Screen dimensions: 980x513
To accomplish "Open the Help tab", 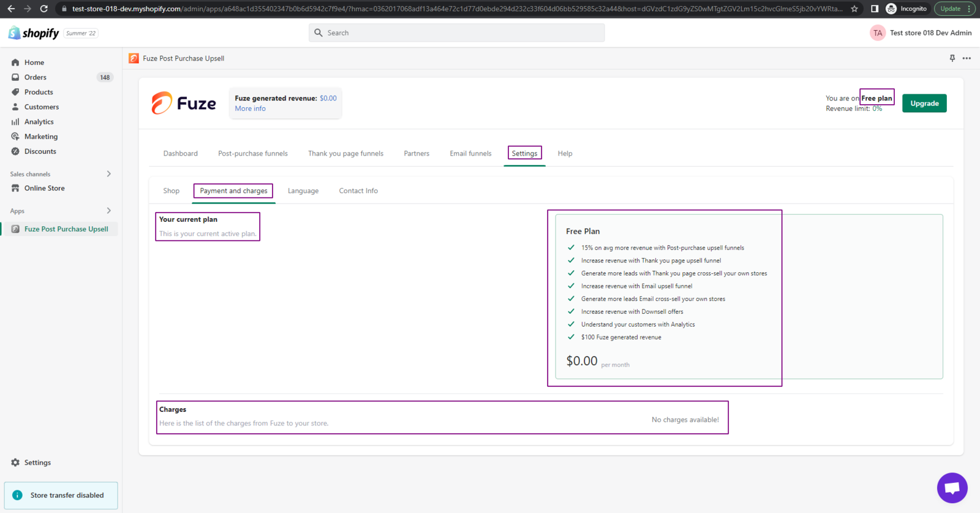I will pos(565,153).
